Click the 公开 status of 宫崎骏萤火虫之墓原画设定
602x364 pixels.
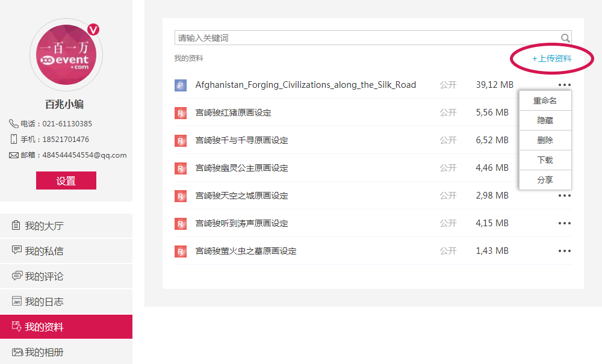tap(448, 251)
